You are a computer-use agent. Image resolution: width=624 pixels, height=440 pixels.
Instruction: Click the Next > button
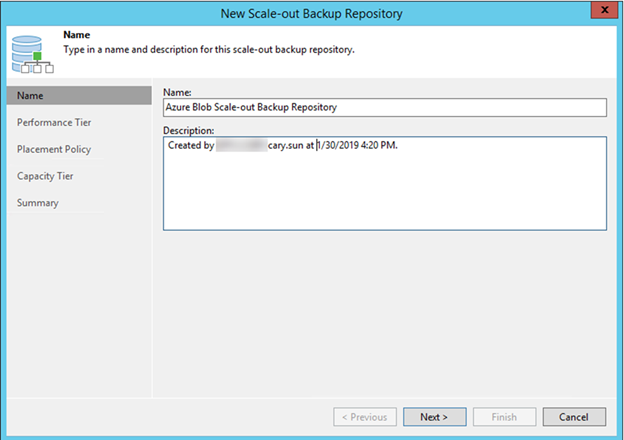pyautogui.click(x=435, y=417)
